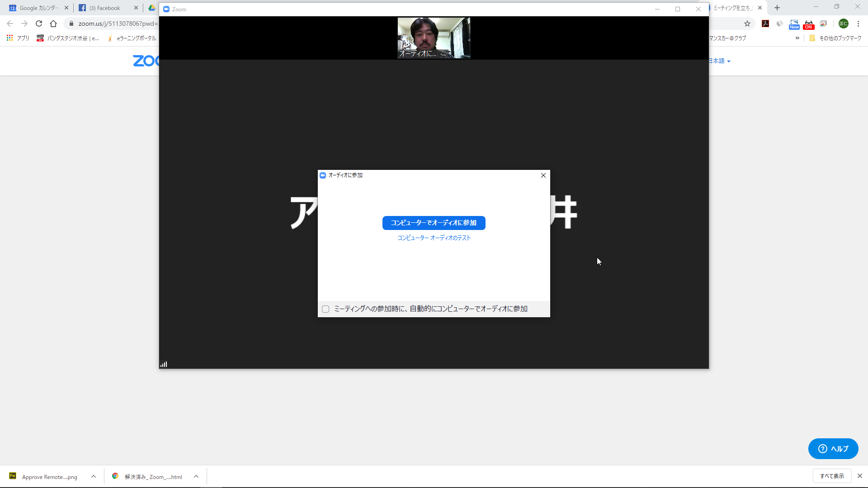Click the browser reload button
This screenshot has height=488, width=868.
tap(39, 23)
